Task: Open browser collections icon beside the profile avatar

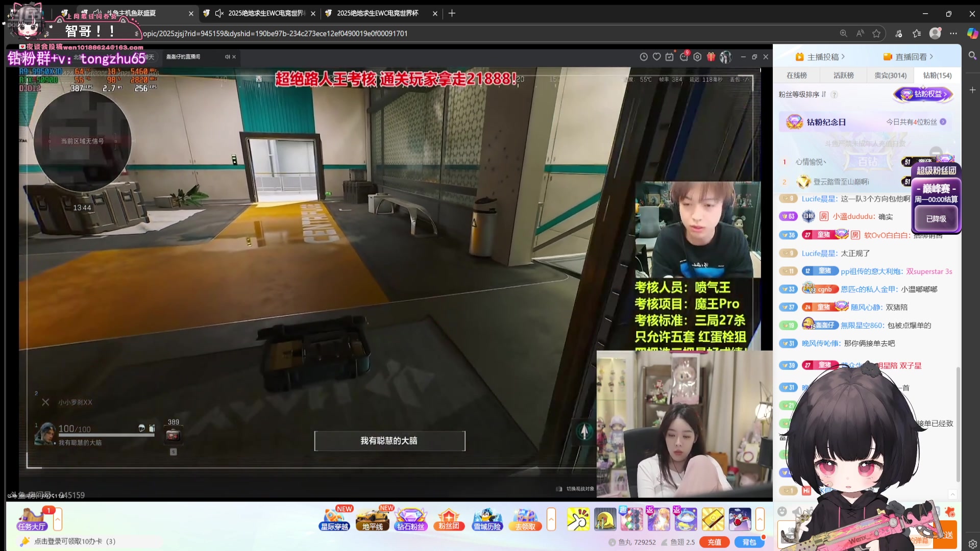Action: pos(917,33)
